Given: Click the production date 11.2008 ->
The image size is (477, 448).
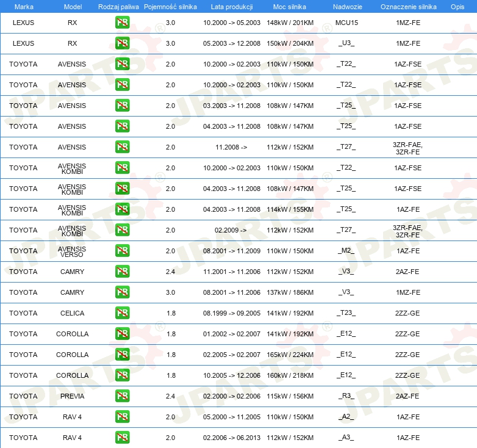Looking at the screenshot, I should pos(231,147).
